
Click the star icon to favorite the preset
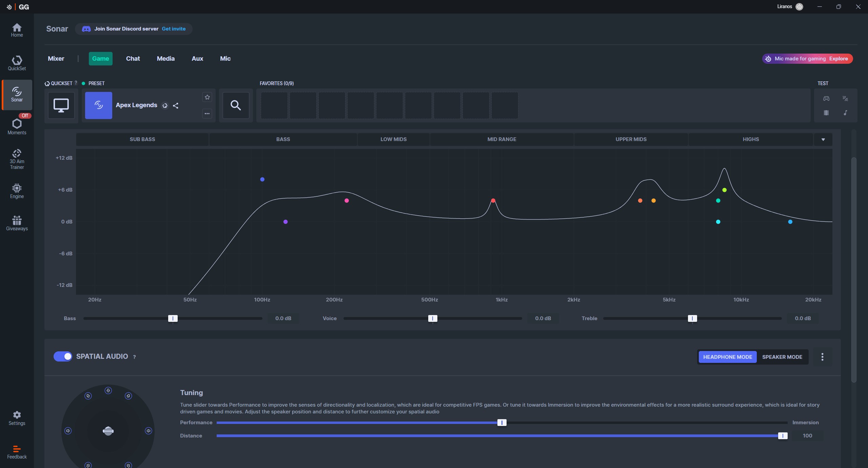[207, 97]
